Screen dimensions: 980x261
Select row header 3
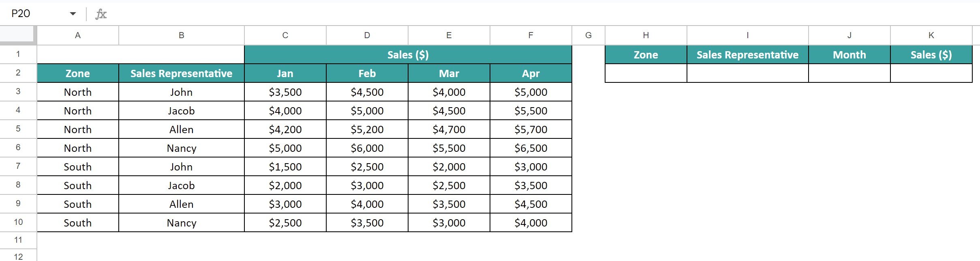pyautogui.click(x=18, y=92)
